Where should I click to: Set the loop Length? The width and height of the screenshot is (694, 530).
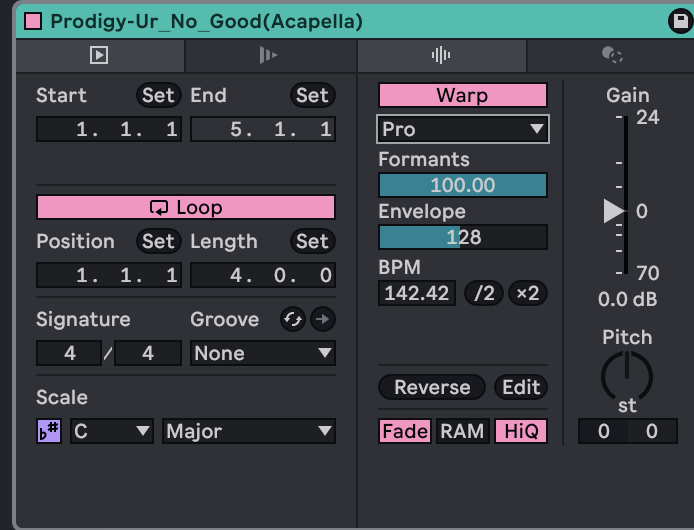click(312, 241)
